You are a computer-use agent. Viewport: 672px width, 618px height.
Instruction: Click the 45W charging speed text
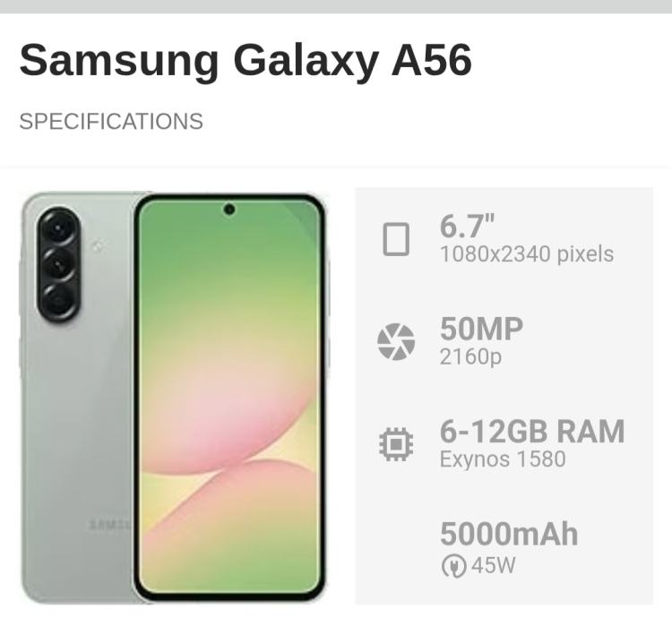[x=494, y=565]
